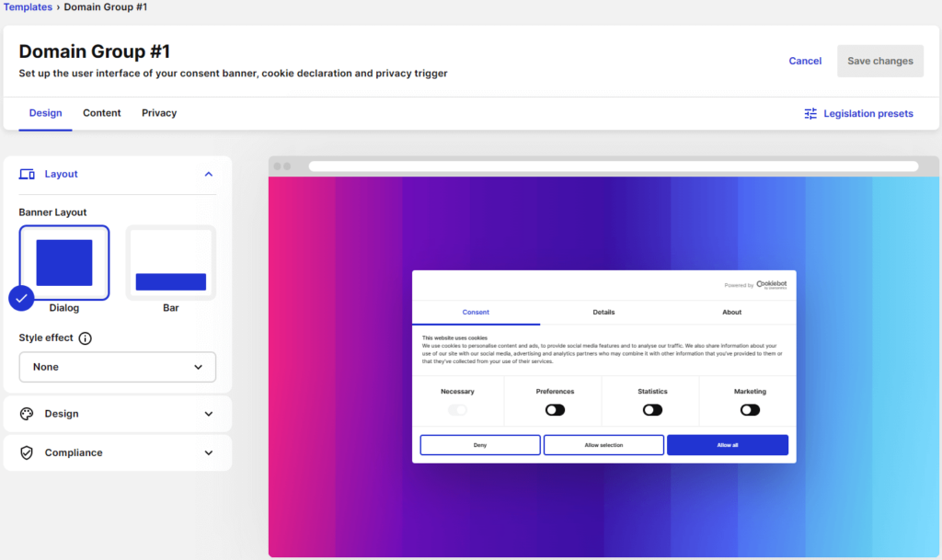Open the Consent tab in preview

coord(476,312)
